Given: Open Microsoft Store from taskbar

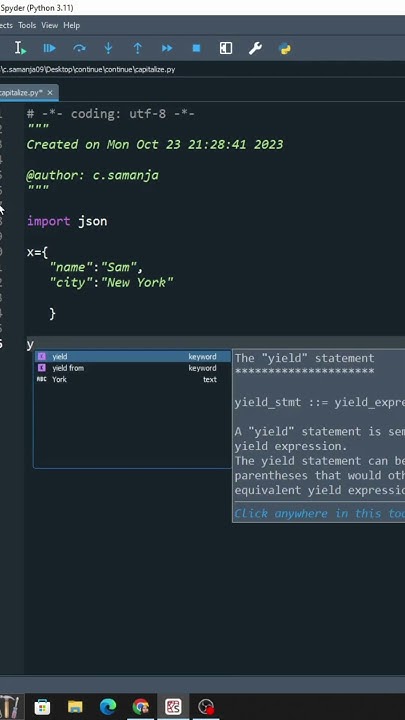Looking at the screenshot, I should [x=42, y=706].
